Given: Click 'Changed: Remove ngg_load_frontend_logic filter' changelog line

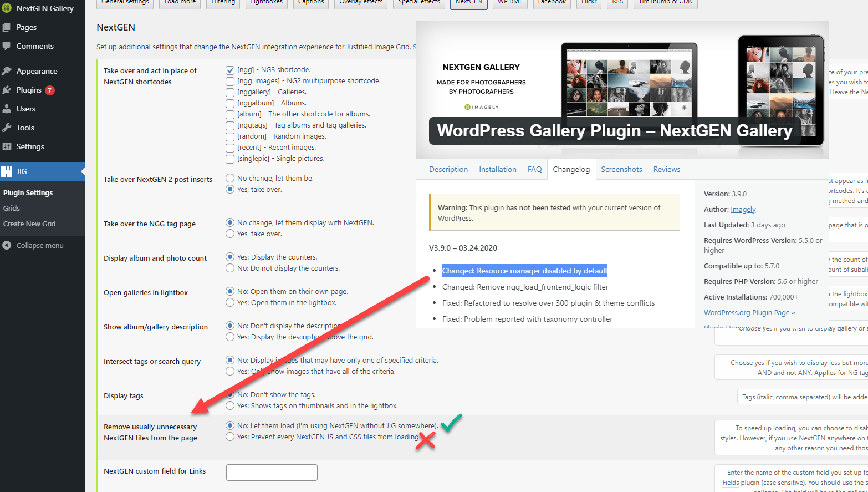Looking at the screenshot, I should pyautogui.click(x=525, y=287).
